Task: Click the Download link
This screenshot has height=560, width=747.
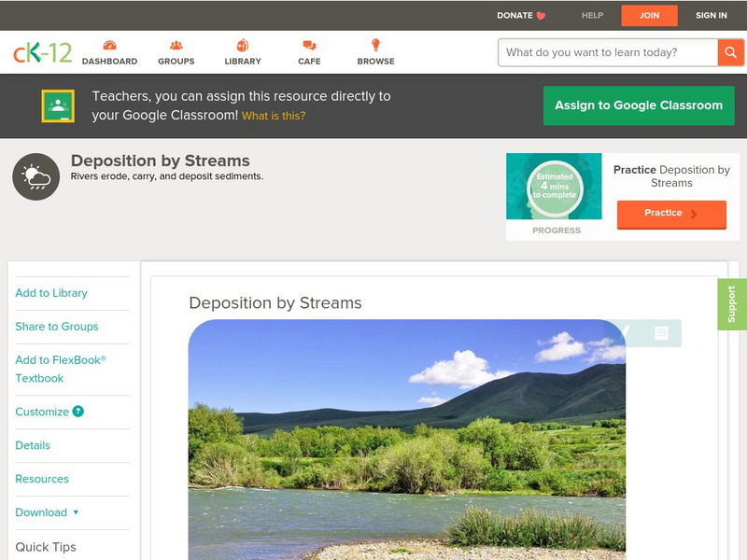Action: [41, 512]
